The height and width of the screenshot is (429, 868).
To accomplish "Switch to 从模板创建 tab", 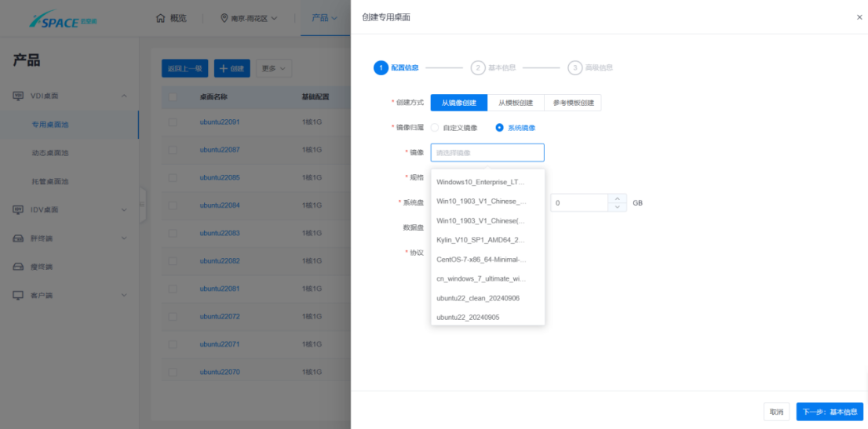I will [515, 103].
